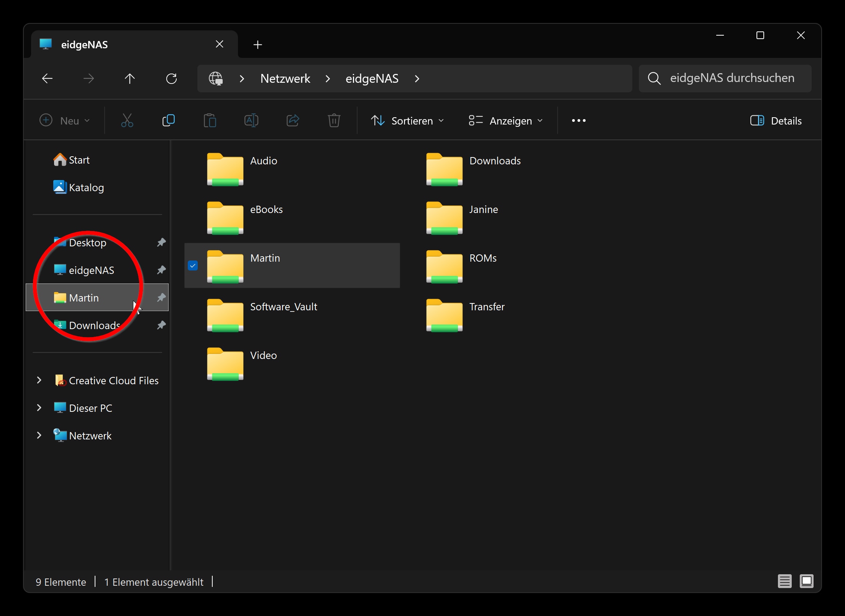The height and width of the screenshot is (616, 845).
Task: Expand the Netzwerk tree node
Action: coord(39,436)
